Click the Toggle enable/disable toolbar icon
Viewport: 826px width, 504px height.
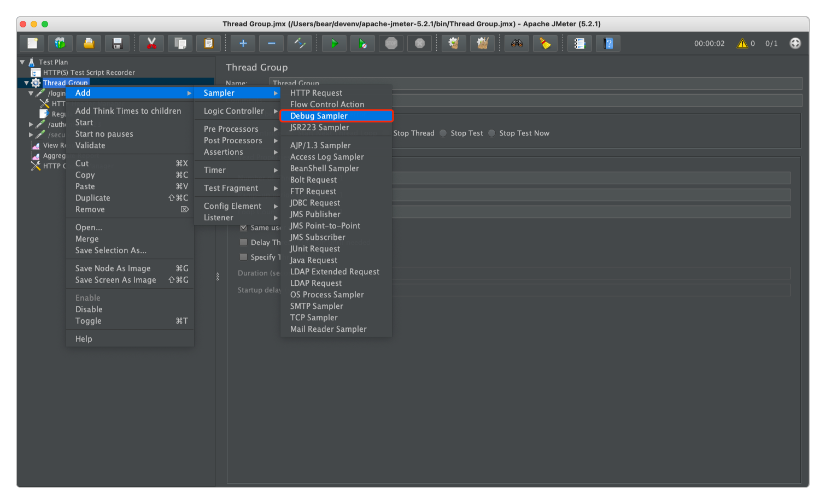(x=300, y=43)
